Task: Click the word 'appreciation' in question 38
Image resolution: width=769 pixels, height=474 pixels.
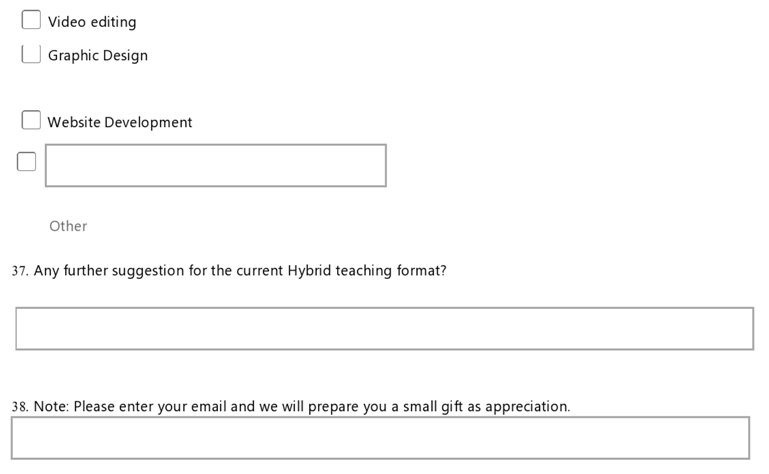Action: [527, 407]
